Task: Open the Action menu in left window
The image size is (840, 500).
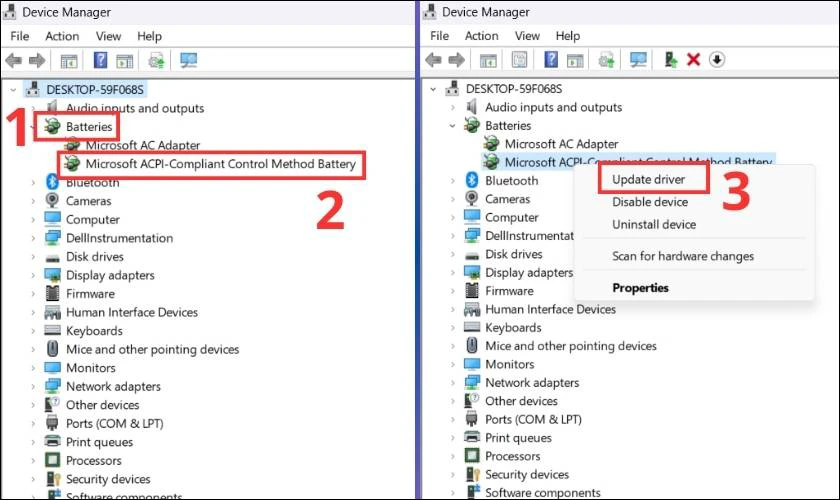Action: coord(62,36)
